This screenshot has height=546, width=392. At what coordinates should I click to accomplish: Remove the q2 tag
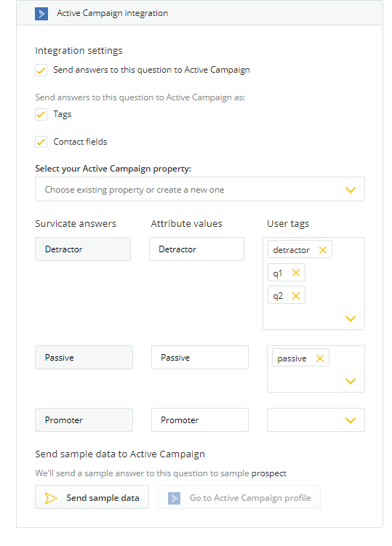296,296
